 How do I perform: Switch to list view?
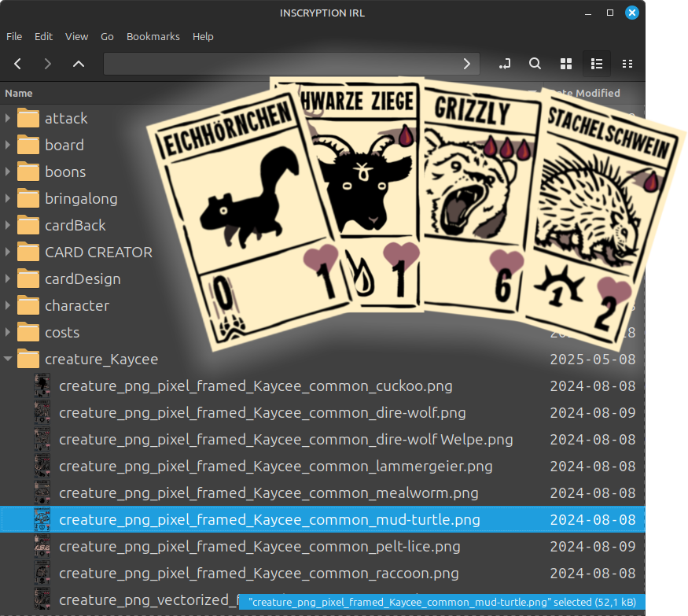[597, 64]
